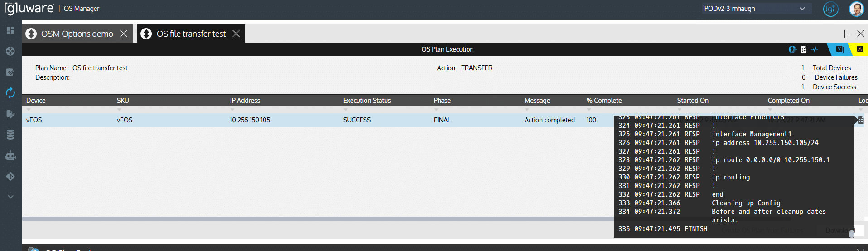Close all tabs with X icon
The width and height of the screenshot is (868, 251).
coord(861,34)
